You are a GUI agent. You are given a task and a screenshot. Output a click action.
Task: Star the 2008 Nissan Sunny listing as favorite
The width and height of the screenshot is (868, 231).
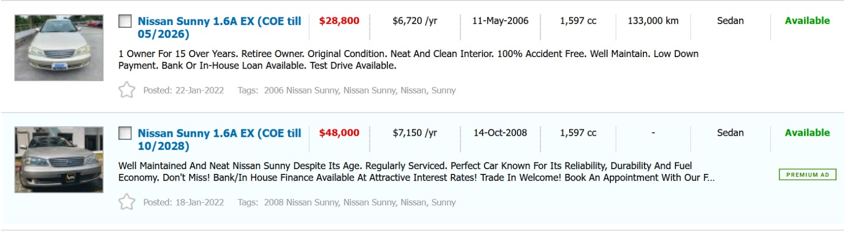point(126,202)
